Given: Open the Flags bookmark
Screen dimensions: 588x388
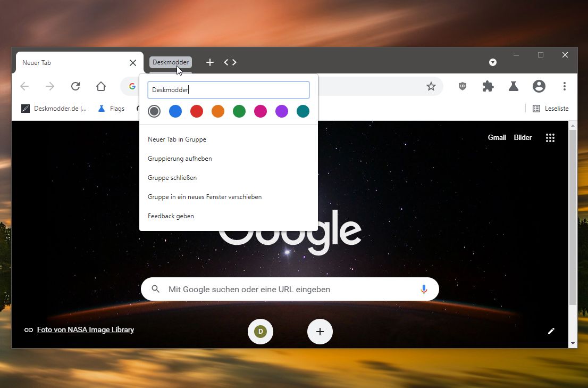Looking at the screenshot, I should point(111,109).
